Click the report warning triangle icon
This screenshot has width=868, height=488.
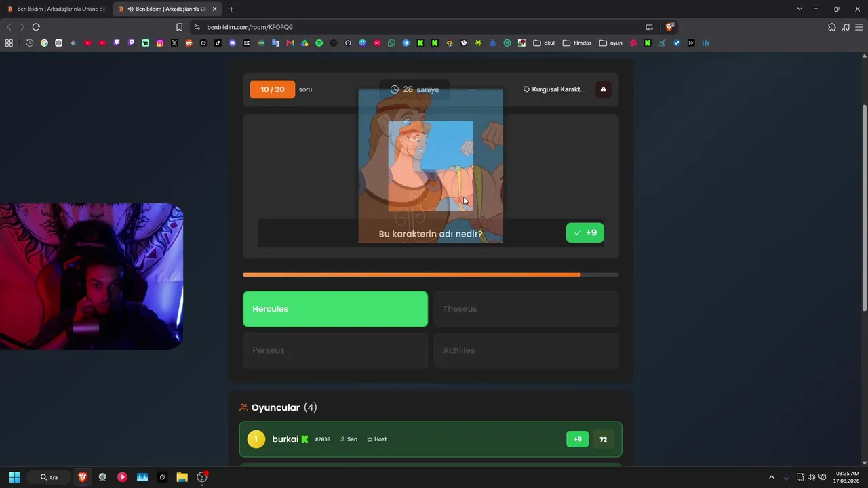click(x=604, y=89)
